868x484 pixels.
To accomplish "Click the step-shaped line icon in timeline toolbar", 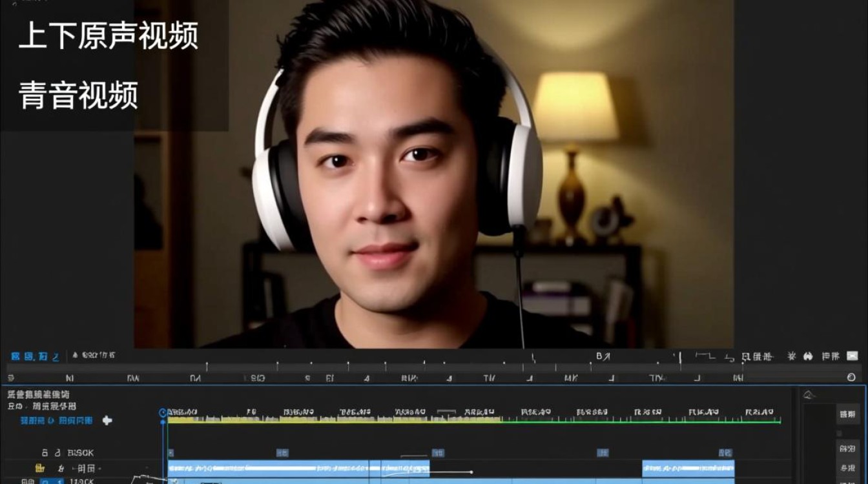I will [705, 356].
